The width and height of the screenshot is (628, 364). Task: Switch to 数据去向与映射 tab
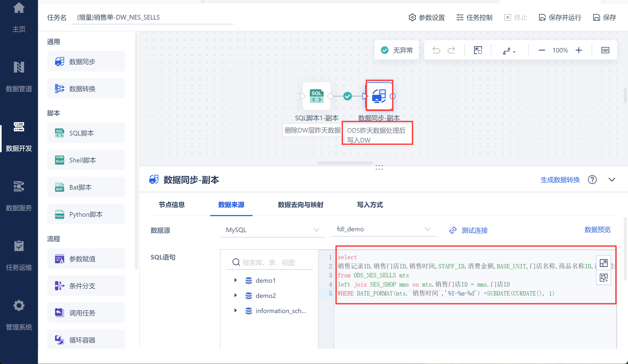[x=300, y=205]
